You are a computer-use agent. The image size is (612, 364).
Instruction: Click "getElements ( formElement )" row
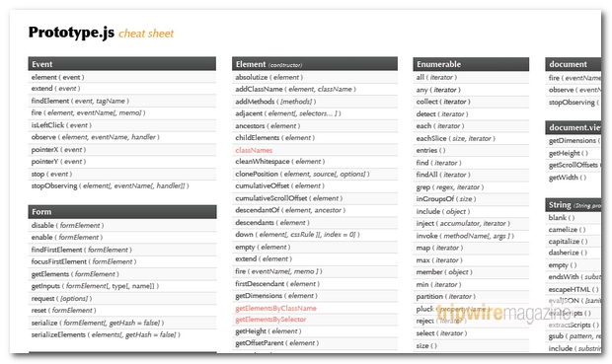[x=122, y=274]
